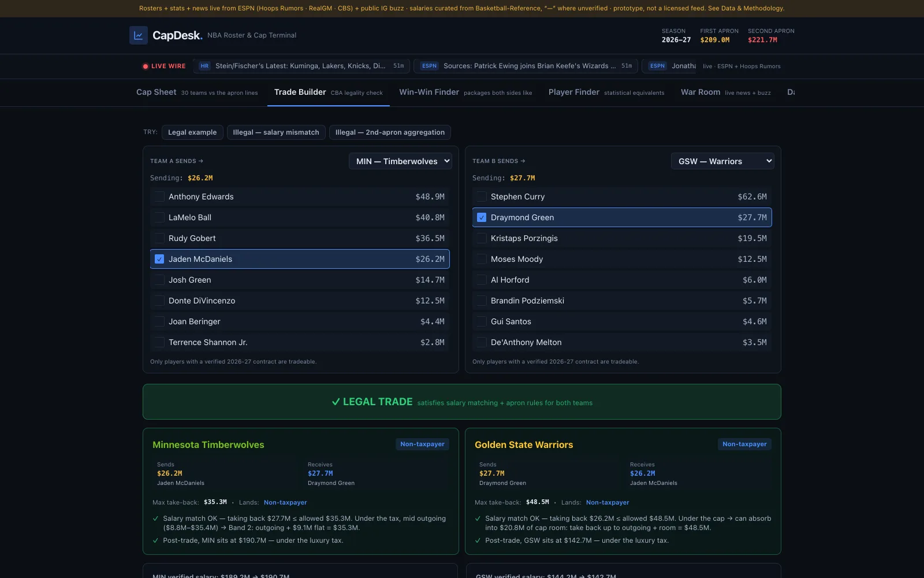The height and width of the screenshot is (578, 924).
Task: Try the Illegal — salary mismatch example
Action: point(276,132)
